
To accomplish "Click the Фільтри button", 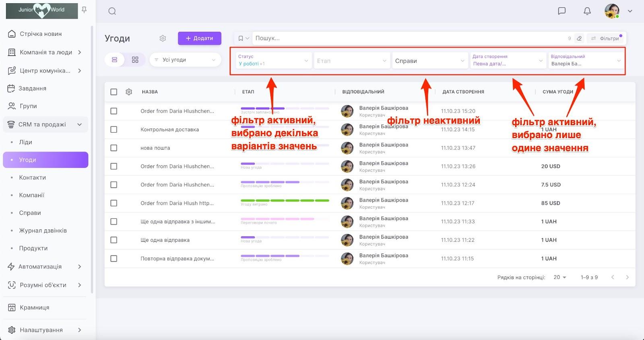I will pyautogui.click(x=605, y=38).
